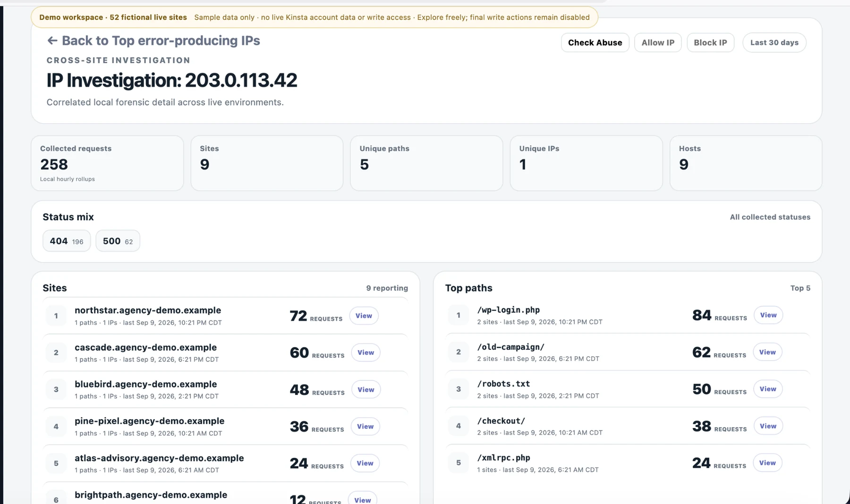Click the /xmlrpc.php path text
This screenshot has height=504, width=850.
click(x=503, y=457)
